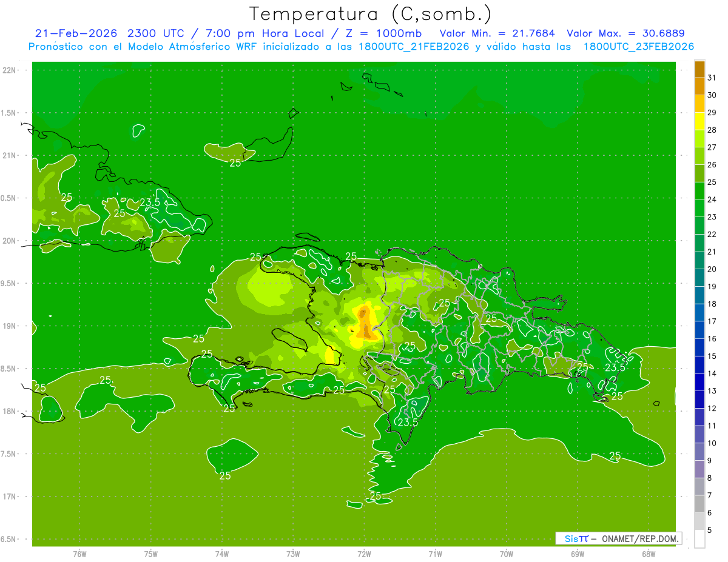728x562 pixels.
Task: Click the colorbar tick label "16"
Action: tap(712, 339)
